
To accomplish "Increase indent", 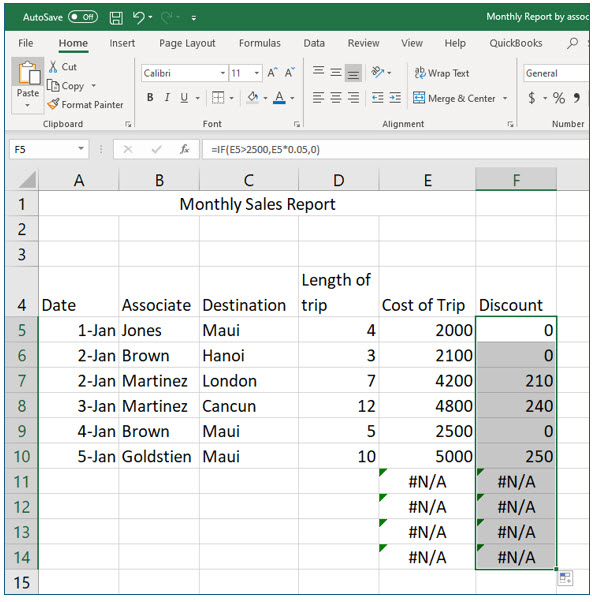I will pyautogui.click(x=395, y=98).
